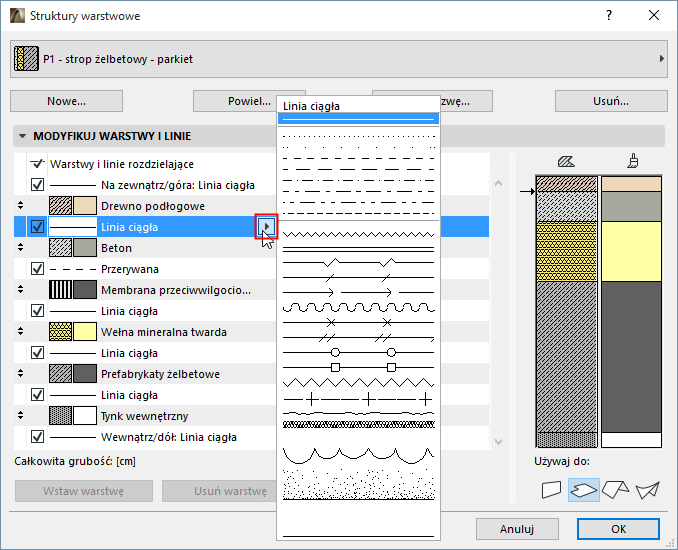
Task: Click the Wełna mineralna twarda hatch icon
Action: [60, 332]
